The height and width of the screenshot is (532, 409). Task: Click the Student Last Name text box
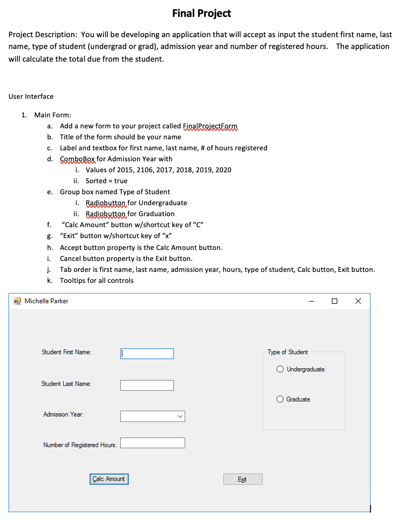click(x=147, y=385)
